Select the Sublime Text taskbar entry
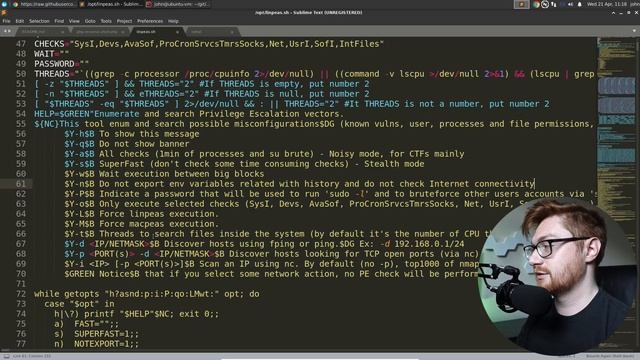This screenshot has height=360, width=640. (111, 4)
